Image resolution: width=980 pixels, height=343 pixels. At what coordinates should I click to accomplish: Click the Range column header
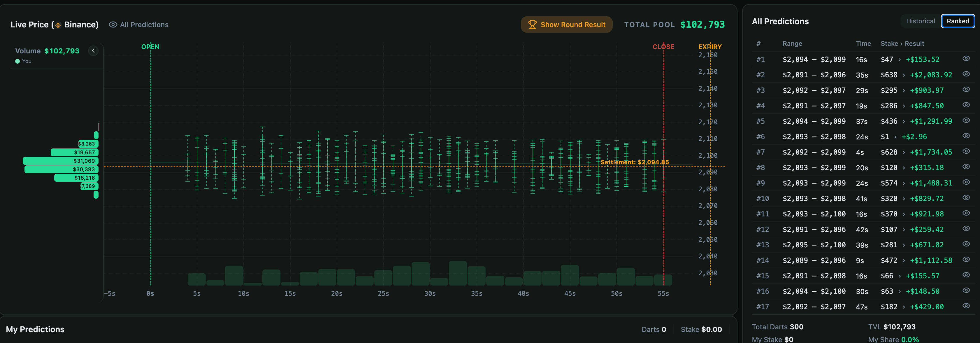coord(793,43)
